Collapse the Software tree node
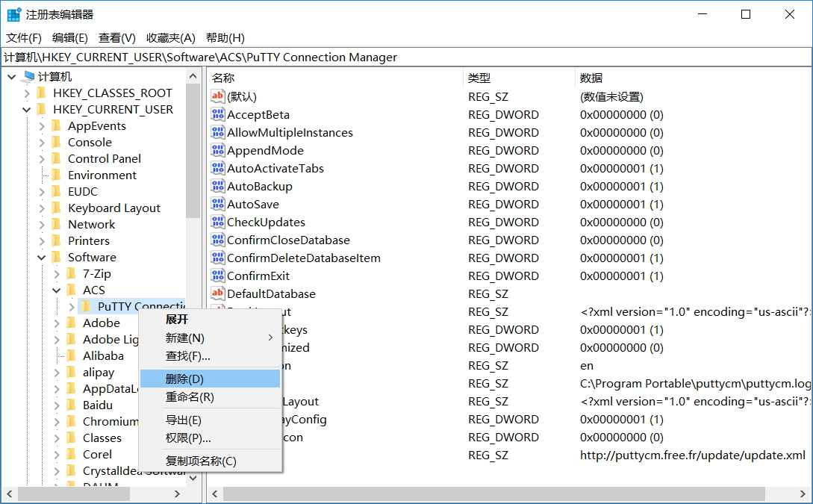813x504 pixels. click(x=43, y=257)
